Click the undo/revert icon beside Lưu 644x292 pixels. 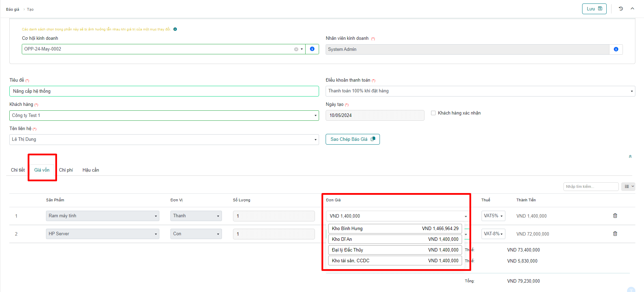621,9
